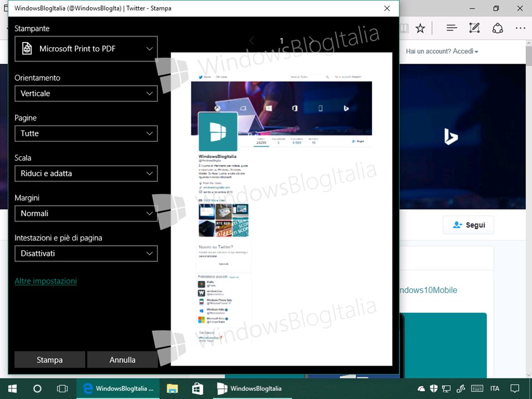
Task: Open the Altre impostazioni link
Action: click(x=46, y=281)
